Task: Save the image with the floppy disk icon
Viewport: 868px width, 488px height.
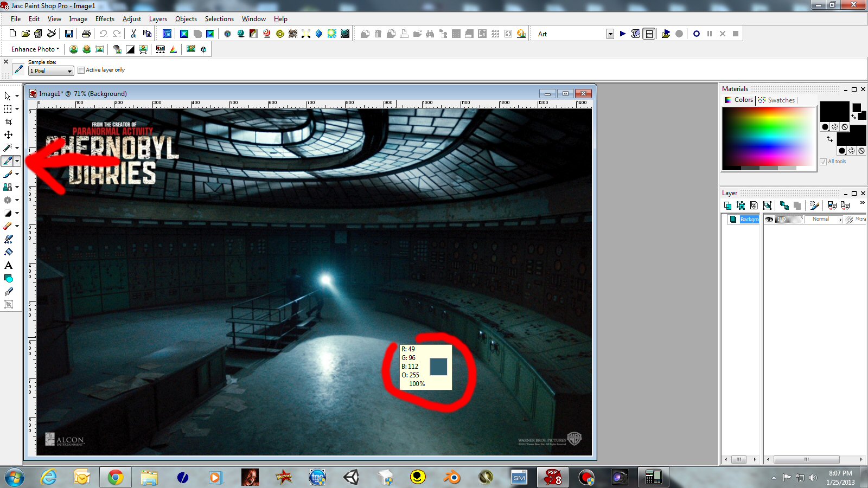Action: click(69, 34)
